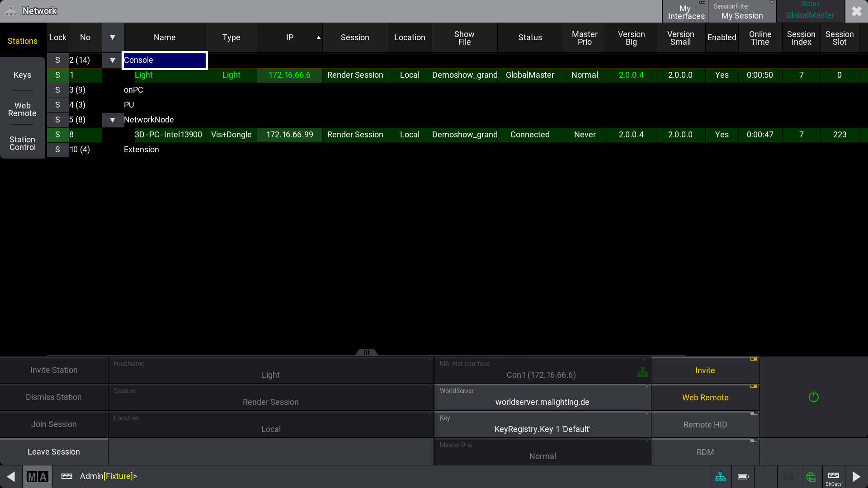Open the battery status icon near bottom right
This screenshot has height=488, width=868.
click(742, 476)
